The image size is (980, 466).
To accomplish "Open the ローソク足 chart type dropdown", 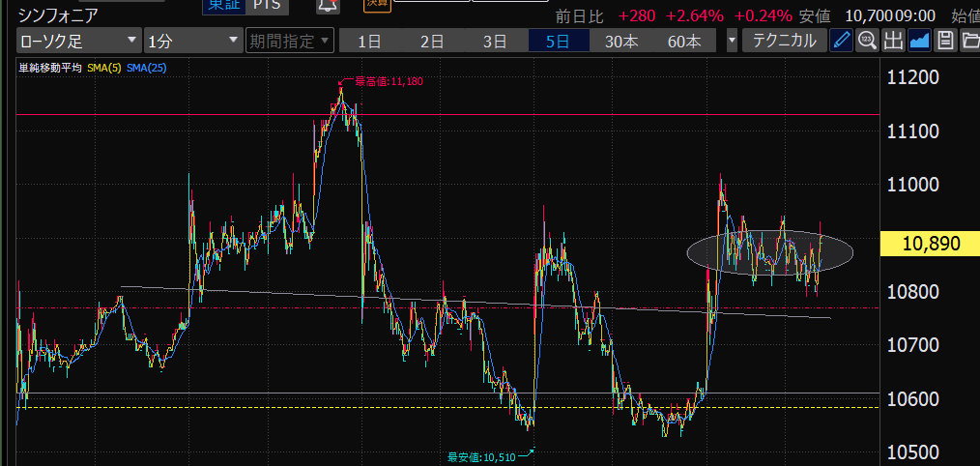I will point(79,41).
